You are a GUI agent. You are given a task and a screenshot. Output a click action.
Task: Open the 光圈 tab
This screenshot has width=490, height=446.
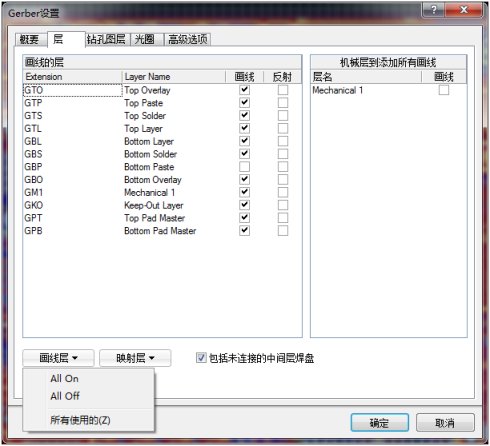145,39
